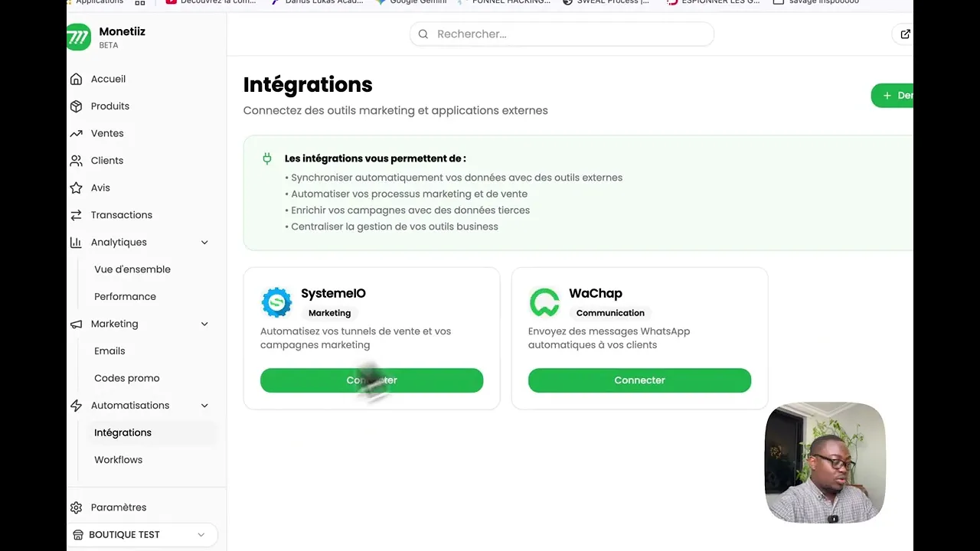Click the Monetiiz logo icon

coord(79,37)
